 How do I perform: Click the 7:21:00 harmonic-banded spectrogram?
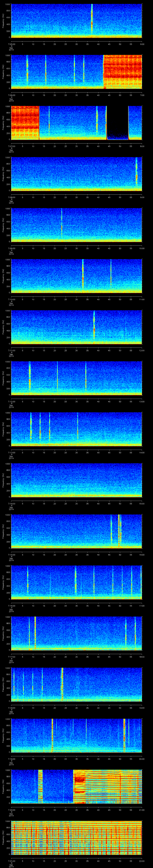[76, 837]
